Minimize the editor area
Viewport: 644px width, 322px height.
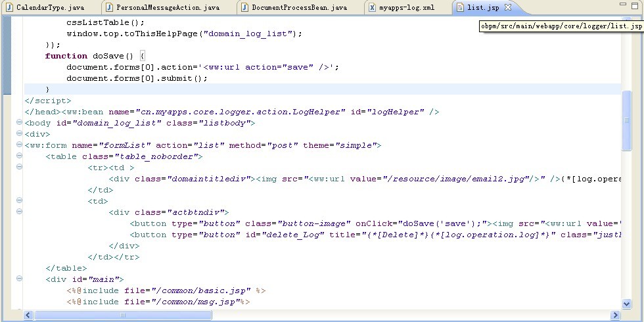point(623,4)
